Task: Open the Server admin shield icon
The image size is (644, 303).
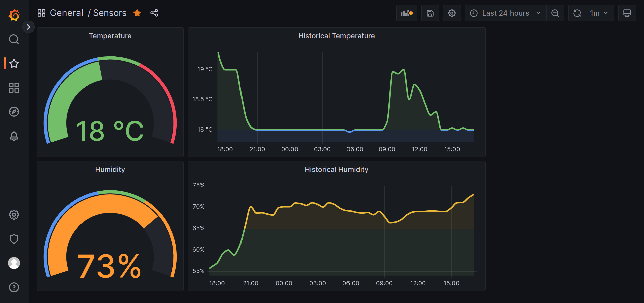Action: 14,239
